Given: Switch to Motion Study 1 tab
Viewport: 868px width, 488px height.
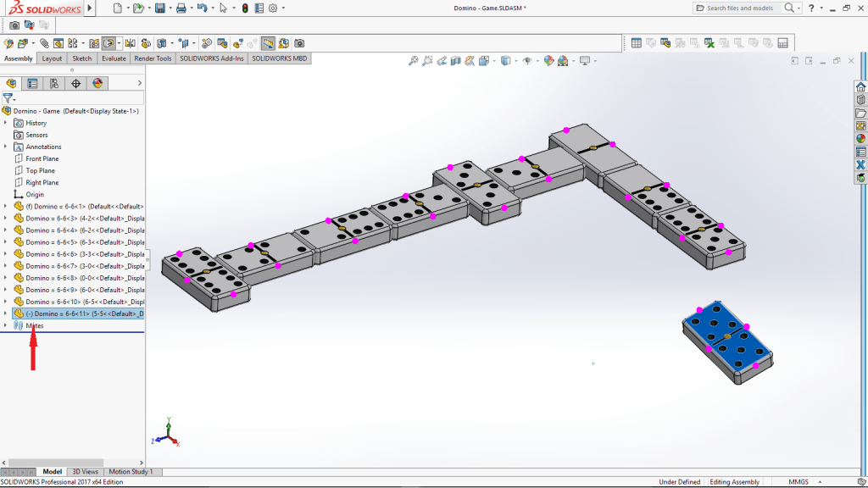Looking at the screenshot, I should 131,472.
